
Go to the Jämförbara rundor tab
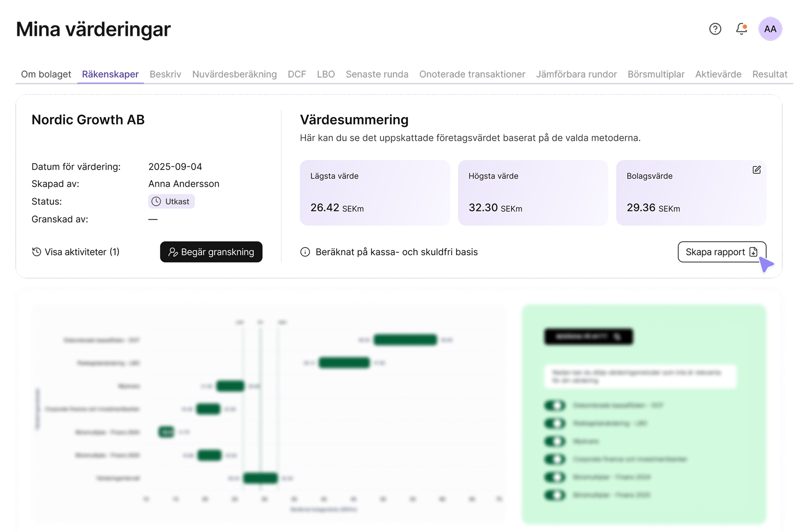pyautogui.click(x=577, y=74)
